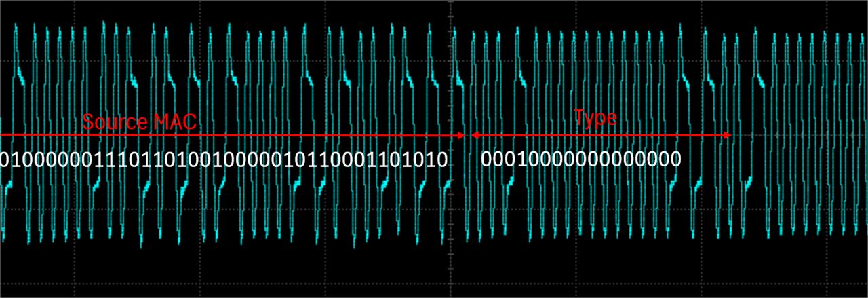Screen dimensions: 868x298
Task: Click the "Type" label
Action: [x=596, y=118]
